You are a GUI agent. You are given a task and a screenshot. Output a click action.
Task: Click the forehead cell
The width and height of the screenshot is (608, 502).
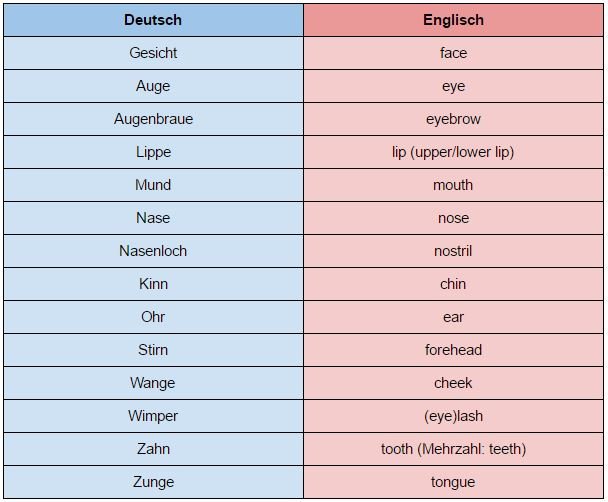click(453, 350)
